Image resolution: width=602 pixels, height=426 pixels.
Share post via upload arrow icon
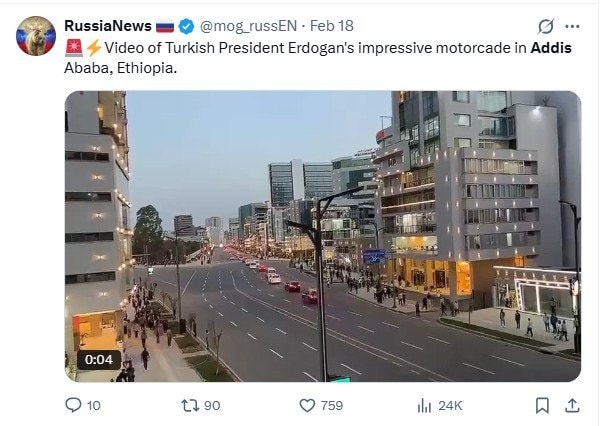[x=572, y=405]
